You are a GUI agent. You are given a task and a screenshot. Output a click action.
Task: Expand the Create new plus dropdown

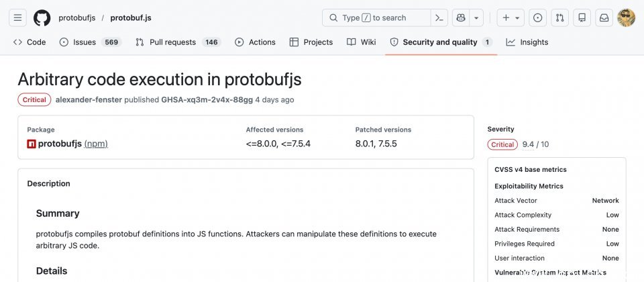(x=511, y=17)
